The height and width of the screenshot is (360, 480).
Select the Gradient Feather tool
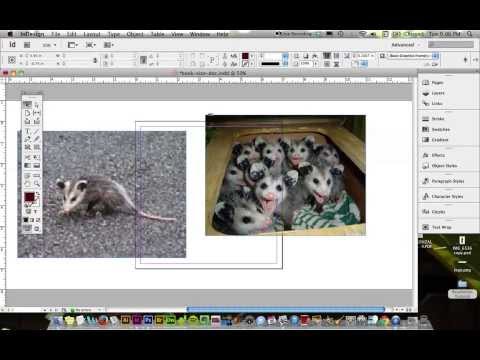point(37,165)
